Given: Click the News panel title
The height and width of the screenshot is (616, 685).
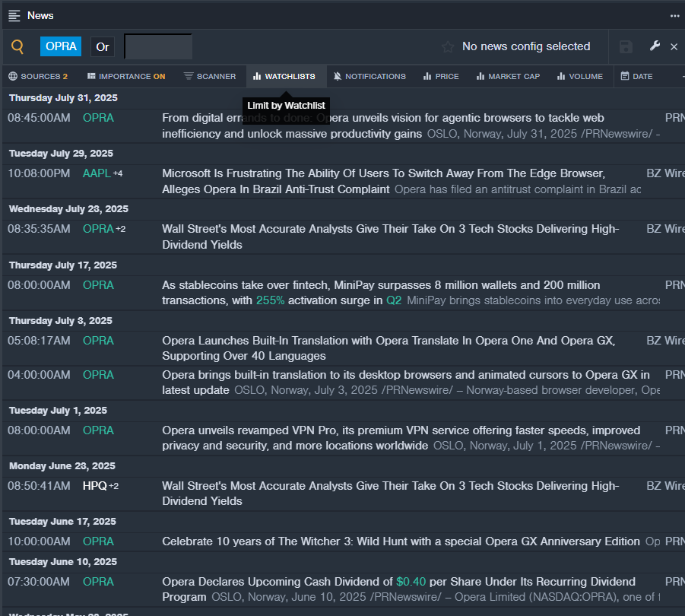Looking at the screenshot, I should coord(40,16).
